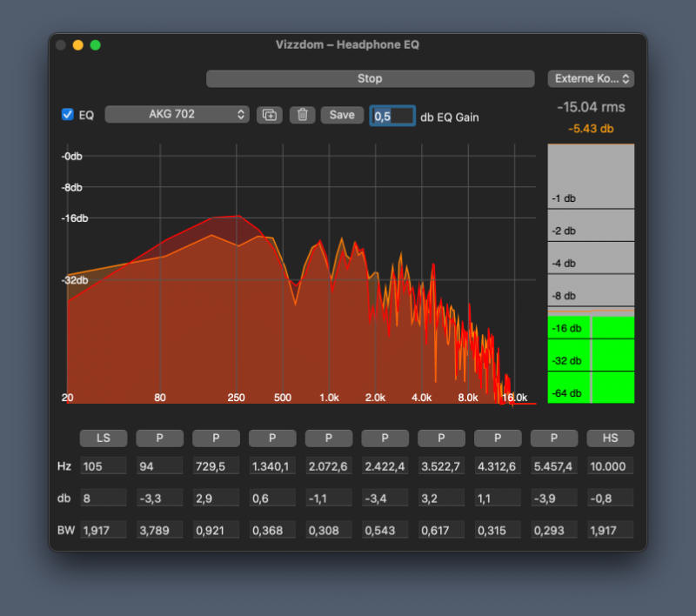696x616 pixels.
Task: Click the BW field showing 0,308
Action: 329,530
